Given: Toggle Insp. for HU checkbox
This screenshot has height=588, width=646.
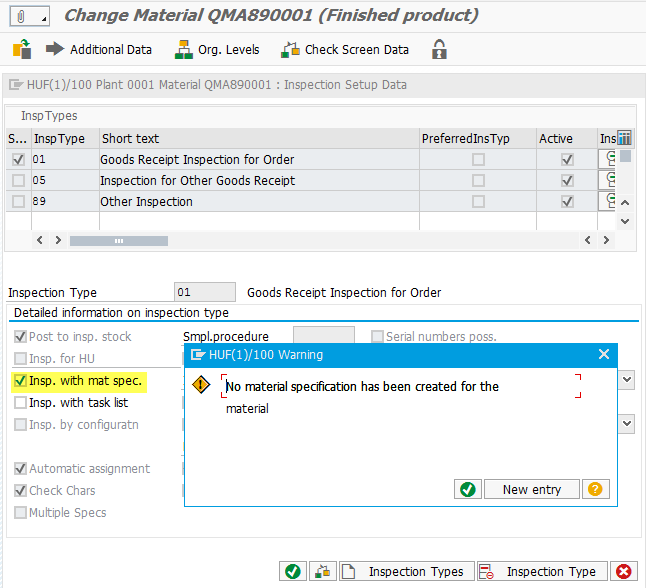Looking at the screenshot, I should click(20, 358).
